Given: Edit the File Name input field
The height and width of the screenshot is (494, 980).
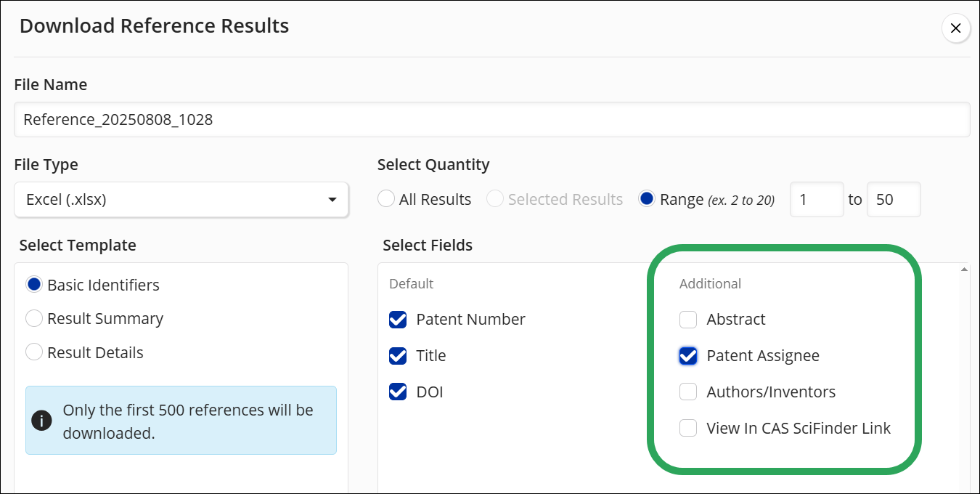Looking at the screenshot, I should coord(492,119).
